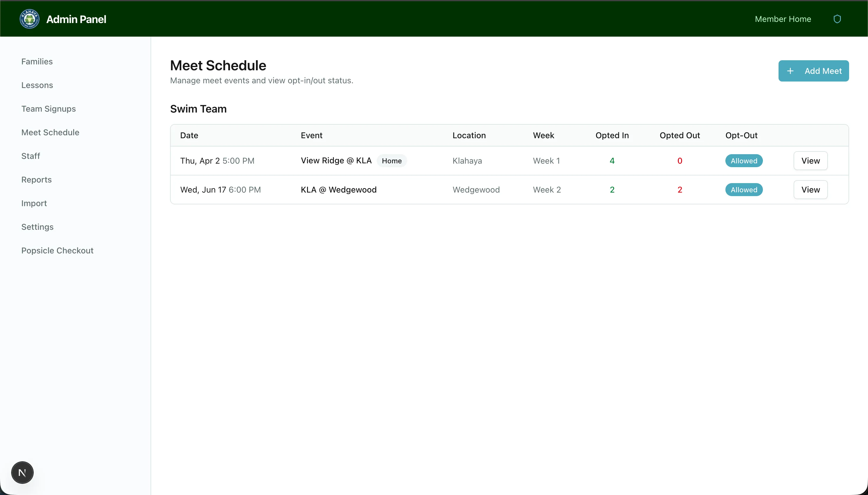Go to Families in sidebar
Screen dimensions: 868x495
[37, 61]
